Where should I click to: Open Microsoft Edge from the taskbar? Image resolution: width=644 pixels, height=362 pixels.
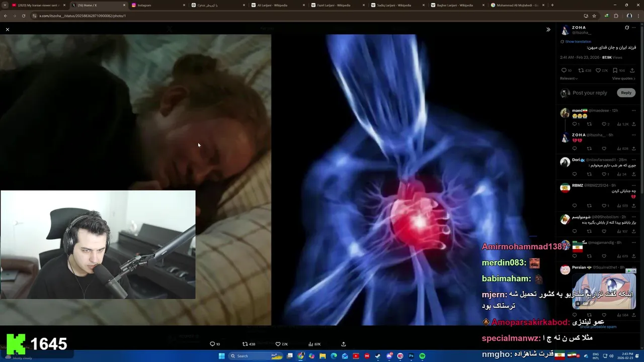point(334,356)
